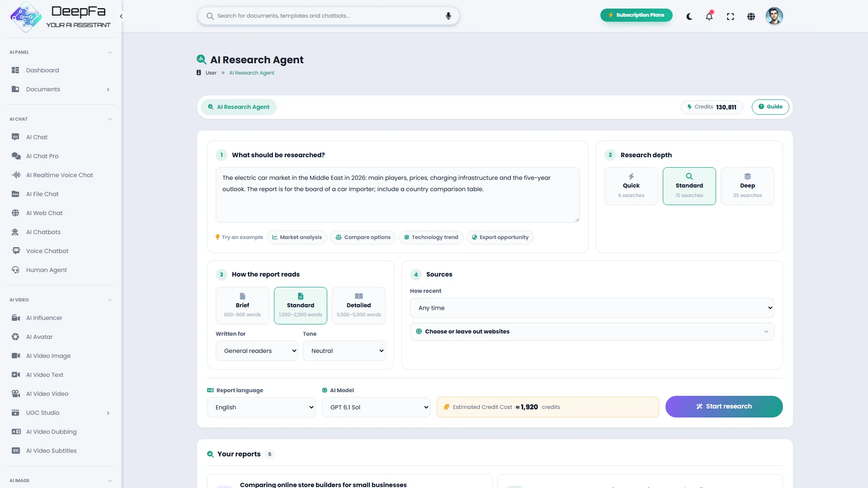The image size is (868, 488).
Task: Open the Tone dropdown
Action: point(344,351)
